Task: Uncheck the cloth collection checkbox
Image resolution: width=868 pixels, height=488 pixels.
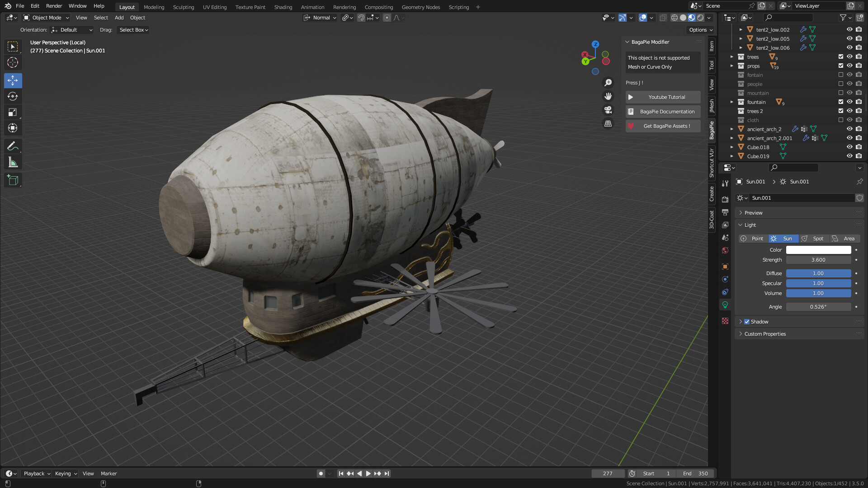Action: pos(840,120)
